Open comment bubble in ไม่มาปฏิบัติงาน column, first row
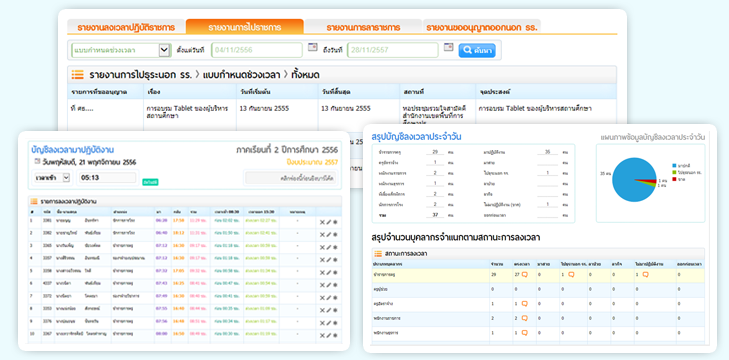This screenshot has height=360, width=729. tap(645, 275)
